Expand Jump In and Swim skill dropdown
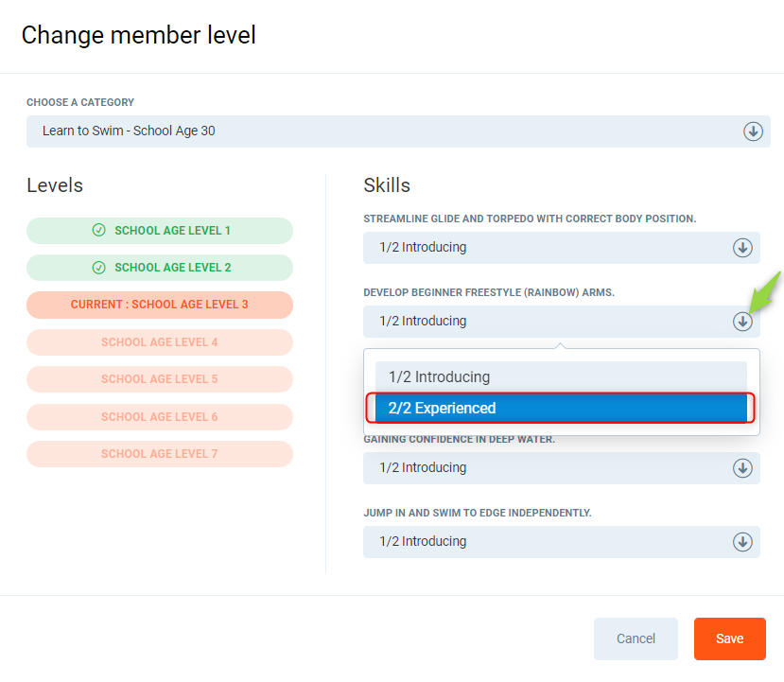Screen dimensions: 784x682 pyautogui.click(x=549, y=542)
